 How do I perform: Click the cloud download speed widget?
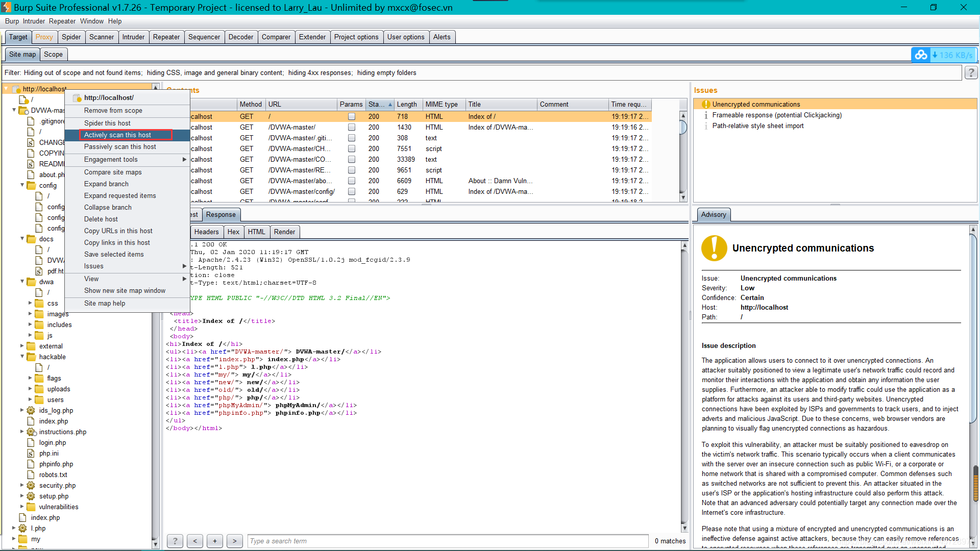click(944, 55)
